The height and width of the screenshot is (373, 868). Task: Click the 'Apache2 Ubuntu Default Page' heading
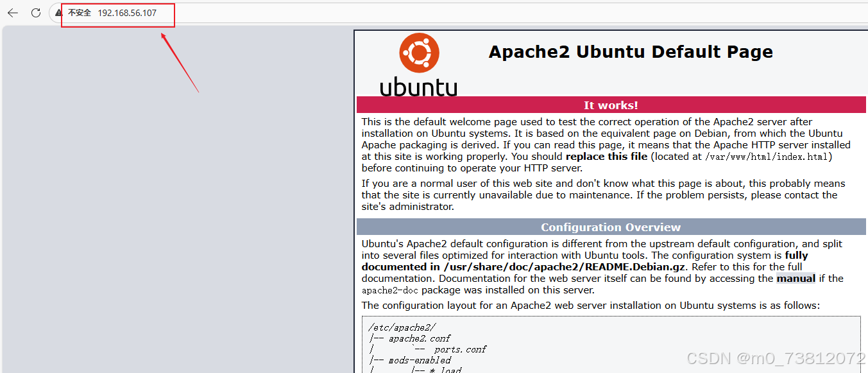[631, 52]
